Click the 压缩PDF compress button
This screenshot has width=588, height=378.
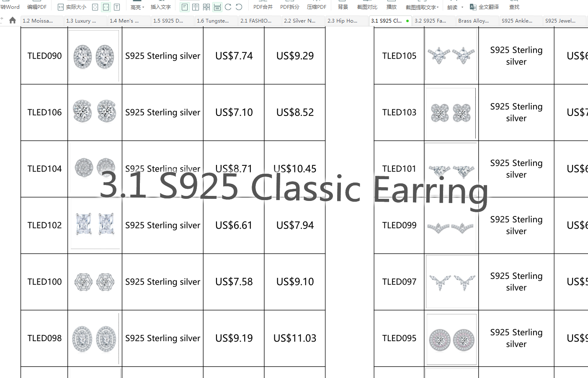316,7
